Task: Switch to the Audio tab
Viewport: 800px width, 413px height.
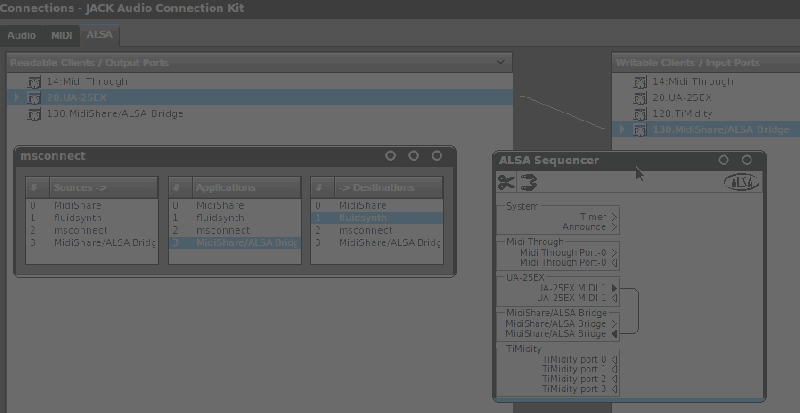Action: pyautogui.click(x=22, y=35)
